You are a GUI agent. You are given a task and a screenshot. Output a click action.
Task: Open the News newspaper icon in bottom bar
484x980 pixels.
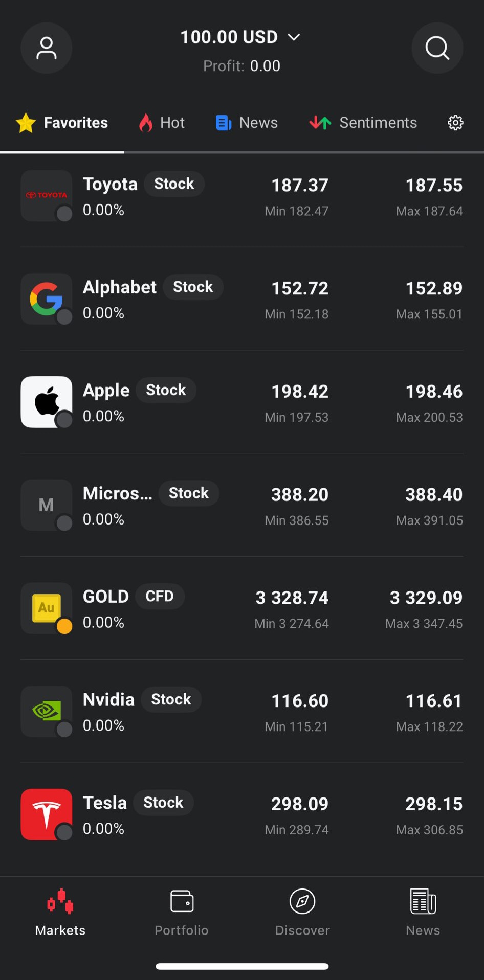(x=423, y=911)
